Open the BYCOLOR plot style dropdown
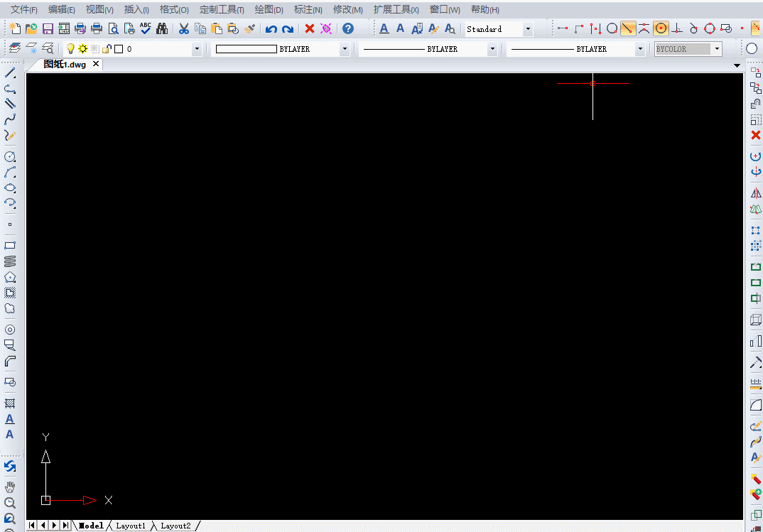The image size is (763, 532). (x=717, y=48)
